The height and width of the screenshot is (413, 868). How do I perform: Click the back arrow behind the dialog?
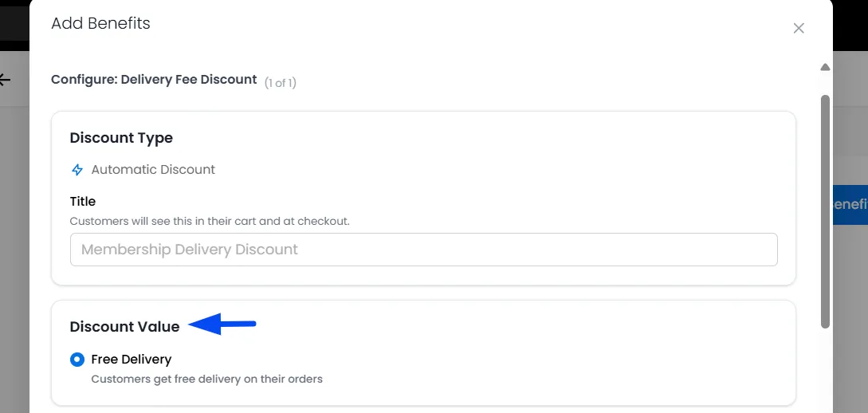coord(5,80)
